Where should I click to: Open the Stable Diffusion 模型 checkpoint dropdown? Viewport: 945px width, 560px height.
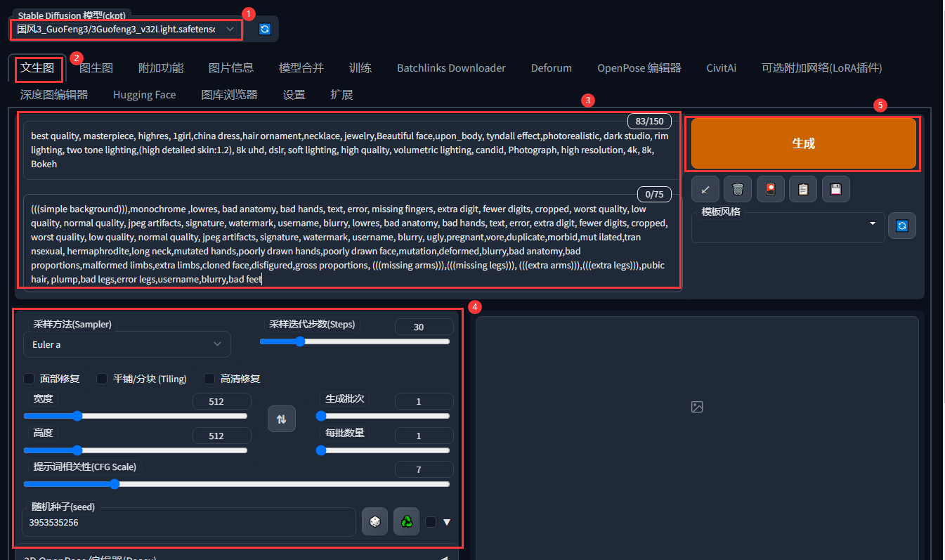click(x=126, y=30)
